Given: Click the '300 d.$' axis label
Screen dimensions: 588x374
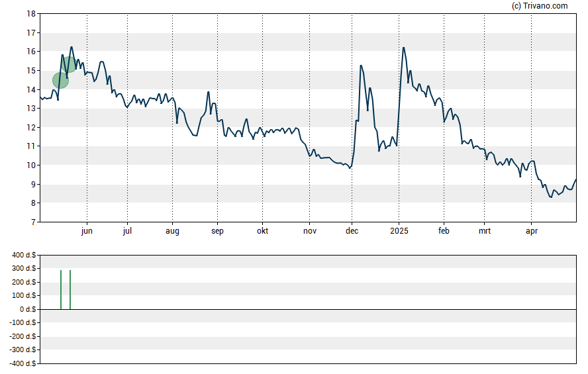Looking at the screenshot, I should pyautogui.click(x=24, y=268).
